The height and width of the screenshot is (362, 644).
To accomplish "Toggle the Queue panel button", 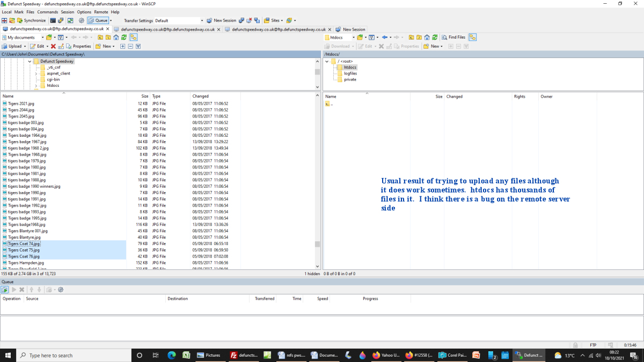I will 99,20.
